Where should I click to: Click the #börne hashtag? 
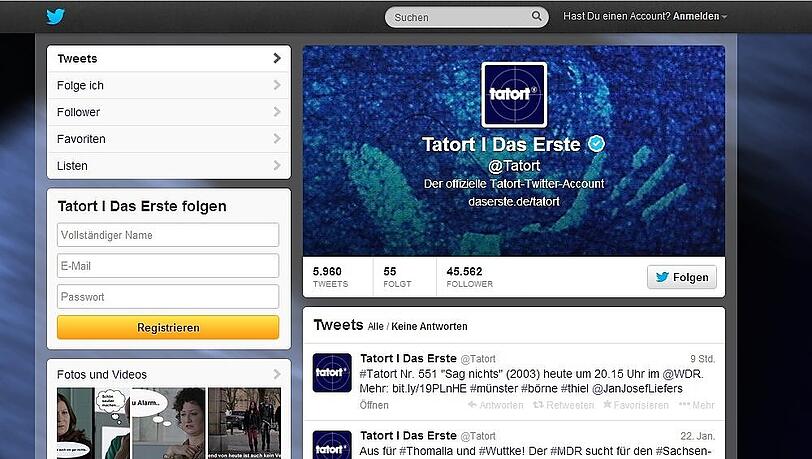tap(539, 389)
